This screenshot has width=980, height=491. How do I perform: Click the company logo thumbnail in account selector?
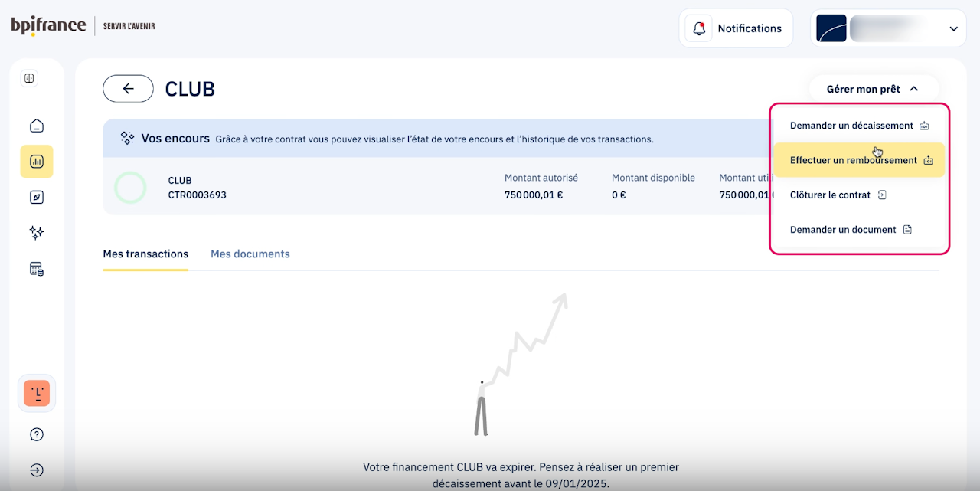831,28
